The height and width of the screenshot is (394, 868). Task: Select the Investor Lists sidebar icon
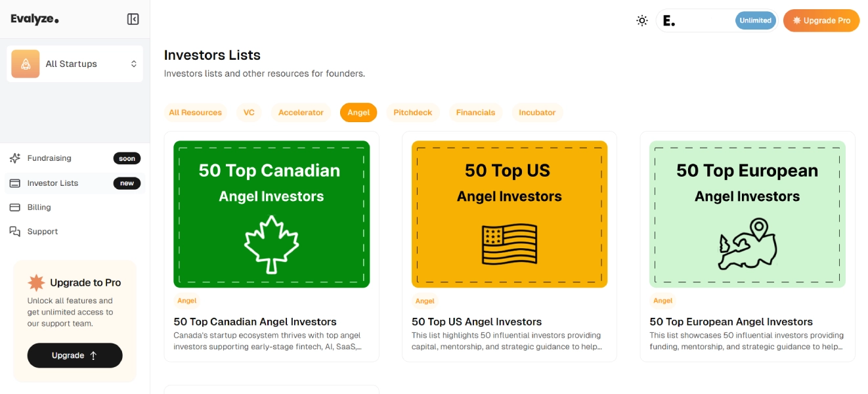click(15, 183)
